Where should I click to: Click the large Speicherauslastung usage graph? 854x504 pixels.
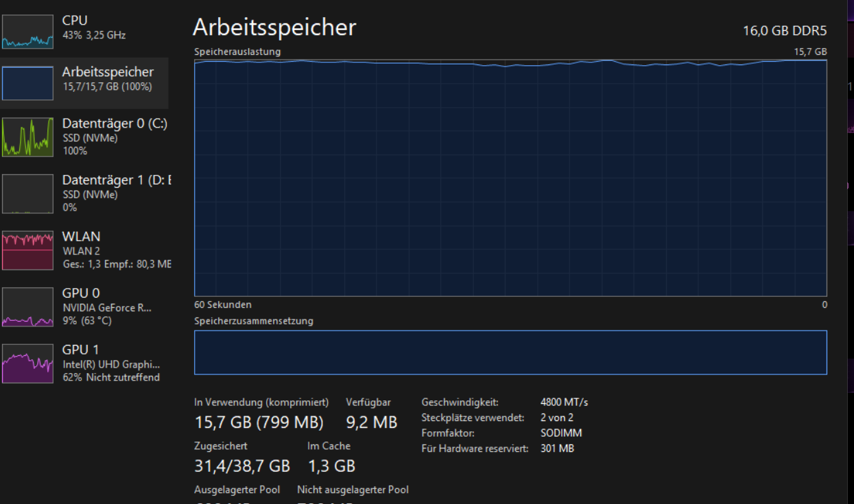(x=510, y=178)
